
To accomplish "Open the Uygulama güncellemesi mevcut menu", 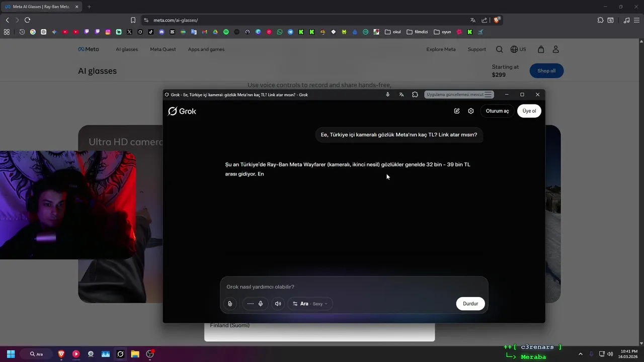I will pos(459,95).
